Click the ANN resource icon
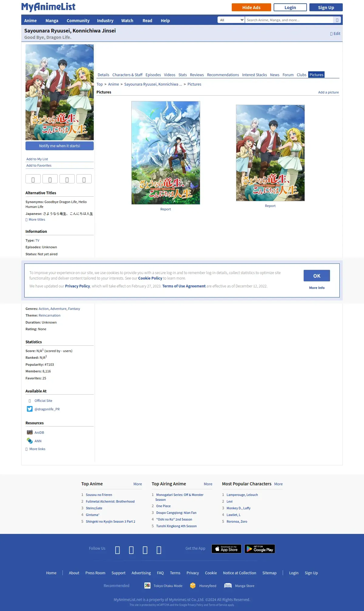The height and width of the screenshot is (611, 364). click(29, 441)
